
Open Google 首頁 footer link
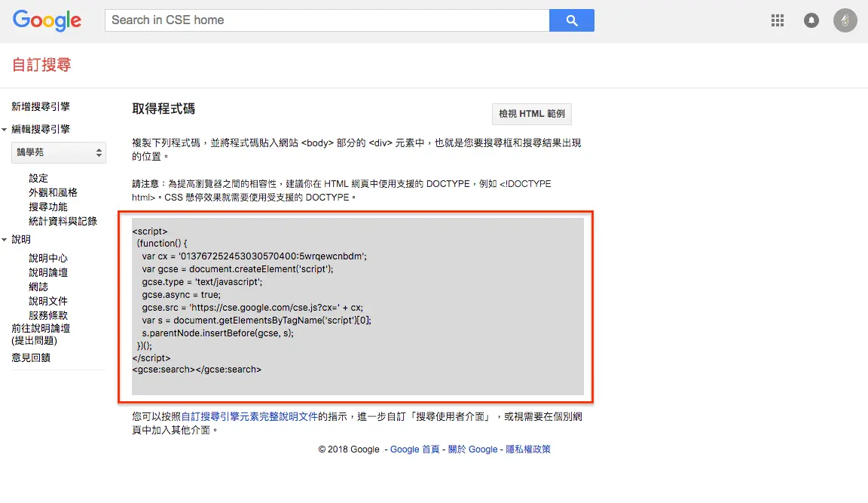[x=414, y=449]
